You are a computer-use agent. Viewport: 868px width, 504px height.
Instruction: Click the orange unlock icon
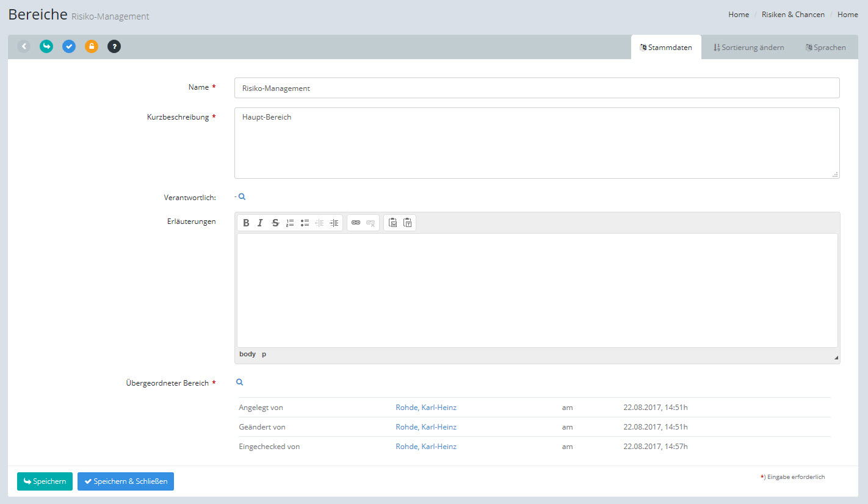92,46
